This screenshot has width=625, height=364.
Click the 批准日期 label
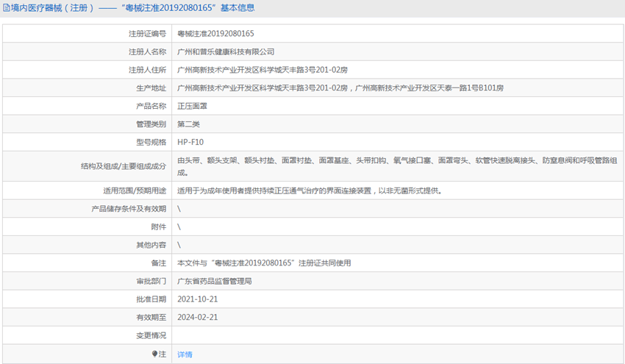(151, 299)
